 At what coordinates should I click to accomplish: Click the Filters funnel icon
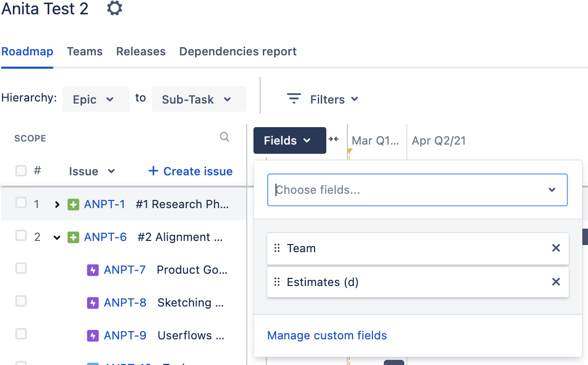(x=293, y=98)
